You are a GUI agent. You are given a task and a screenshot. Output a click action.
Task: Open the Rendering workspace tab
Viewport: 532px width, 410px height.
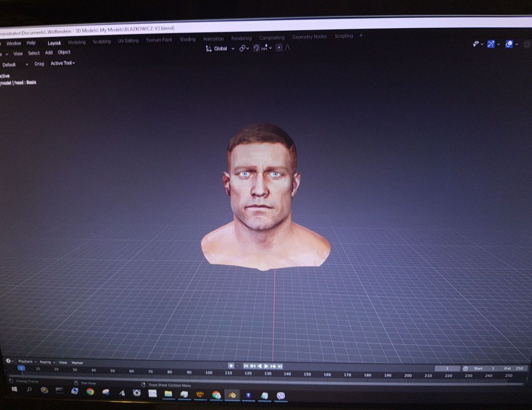pyautogui.click(x=241, y=38)
